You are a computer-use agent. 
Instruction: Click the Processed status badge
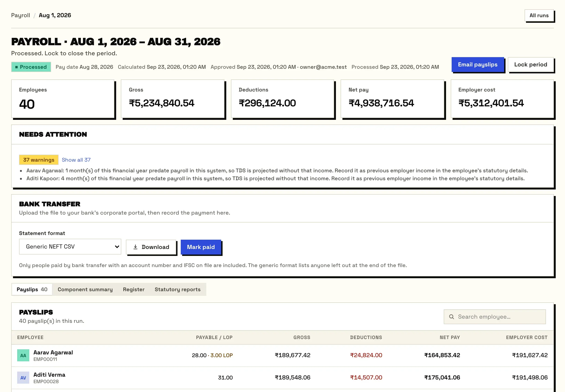coord(31,67)
